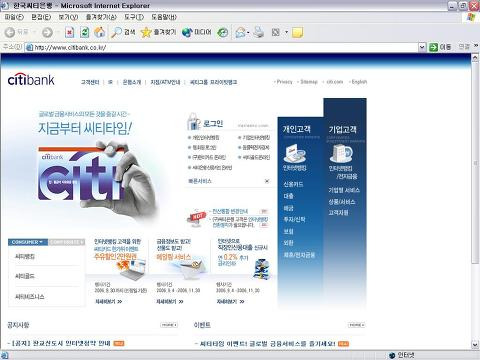Click the Privacy link

[x=284, y=82]
